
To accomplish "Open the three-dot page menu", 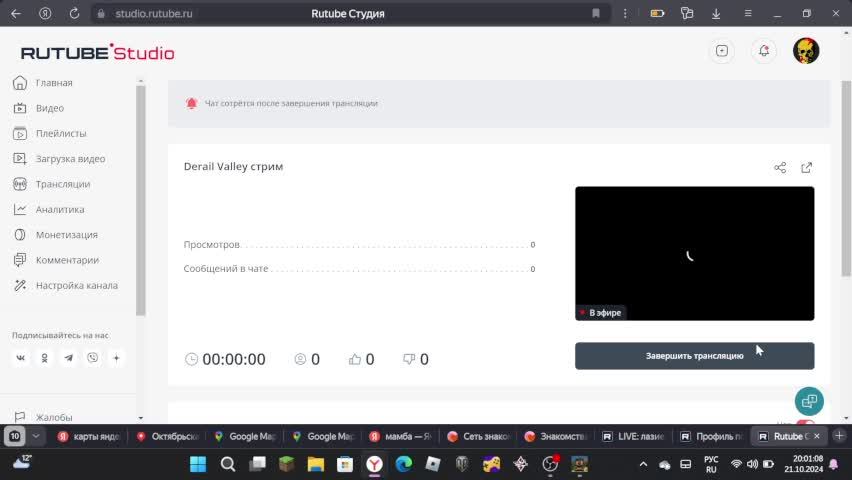I will point(625,14).
